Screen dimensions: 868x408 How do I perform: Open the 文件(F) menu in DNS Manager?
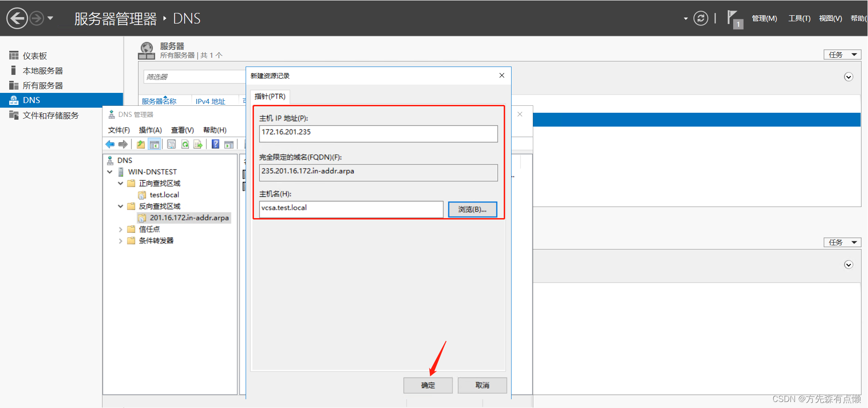pos(119,130)
